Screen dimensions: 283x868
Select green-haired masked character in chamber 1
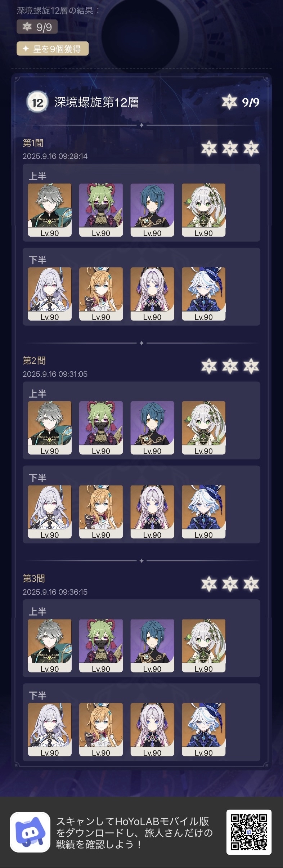101,210
